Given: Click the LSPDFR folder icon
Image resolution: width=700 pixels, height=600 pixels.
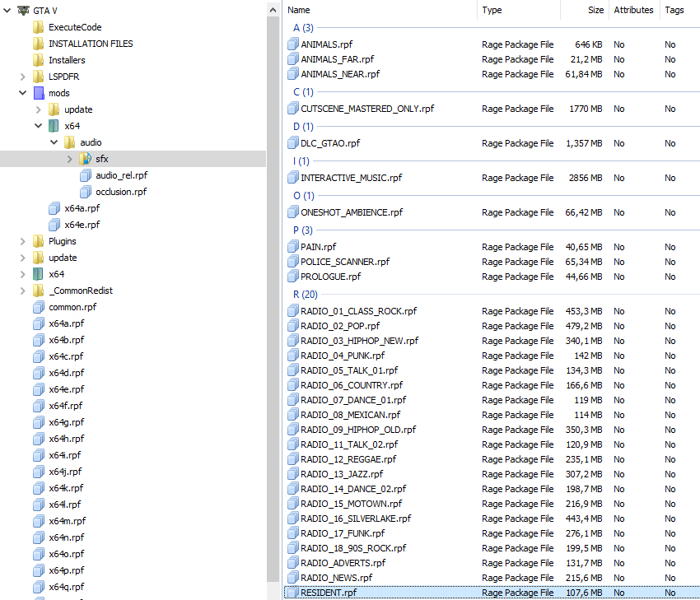Looking at the screenshot, I should click(39, 77).
